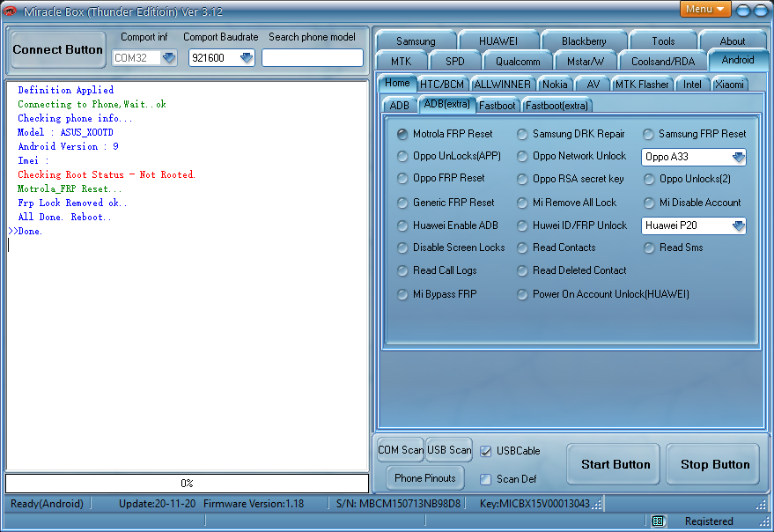774x532 pixels.
Task: Click the progress bar showing 0%
Action: pyautogui.click(x=187, y=483)
